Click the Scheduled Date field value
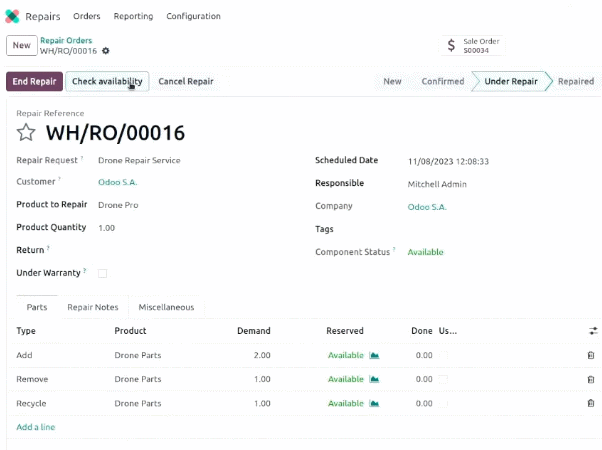The height and width of the screenshot is (450, 602). (x=448, y=162)
